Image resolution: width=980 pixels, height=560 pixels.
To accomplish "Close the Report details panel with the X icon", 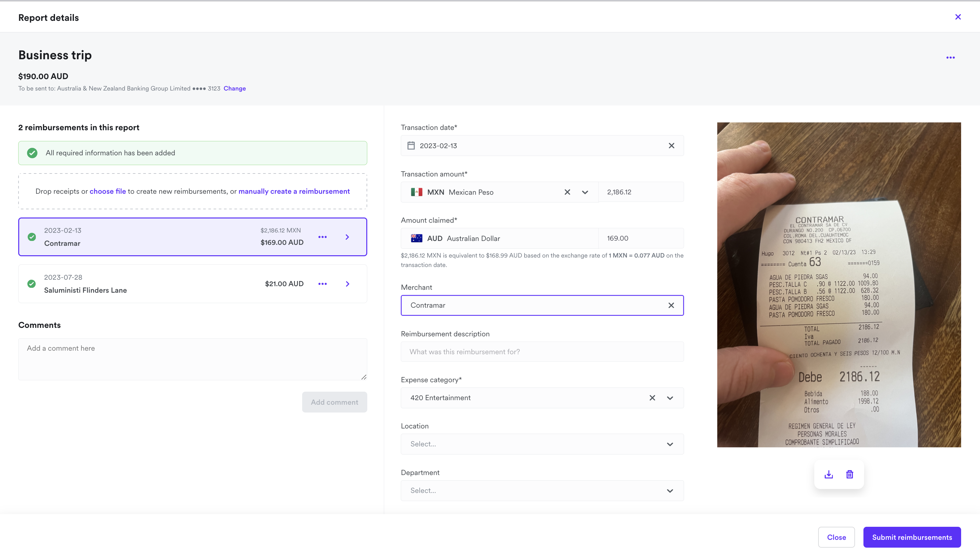I will (958, 17).
